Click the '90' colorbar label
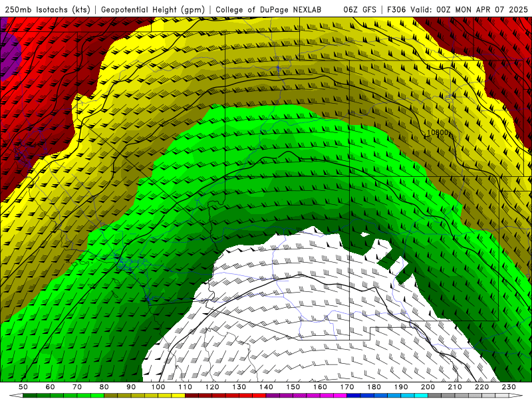The image size is (532, 399). pyautogui.click(x=131, y=387)
